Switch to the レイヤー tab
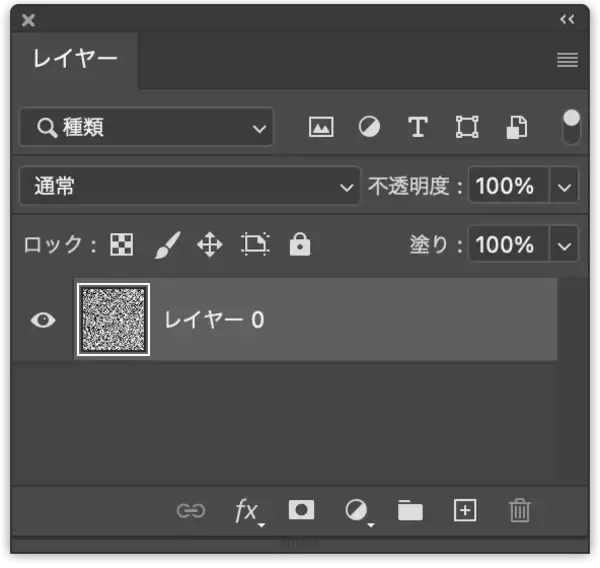 [x=75, y=60]
